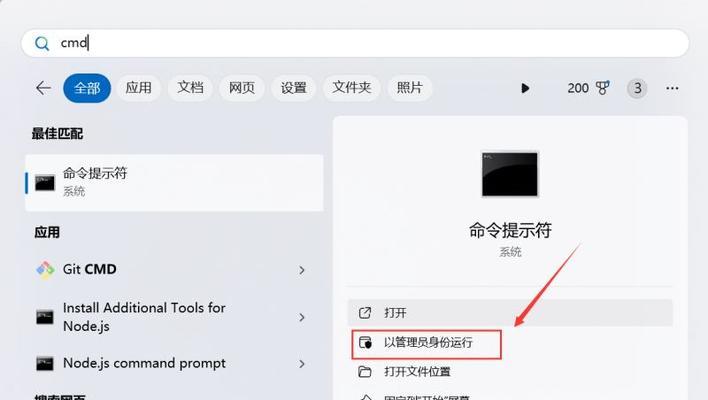Image resolution: width=708 pixels, height=400 pixels.
Task: Click the large 命令提示符 preview thumbnail
Action: pyautogui.click(x=510, y=174)
